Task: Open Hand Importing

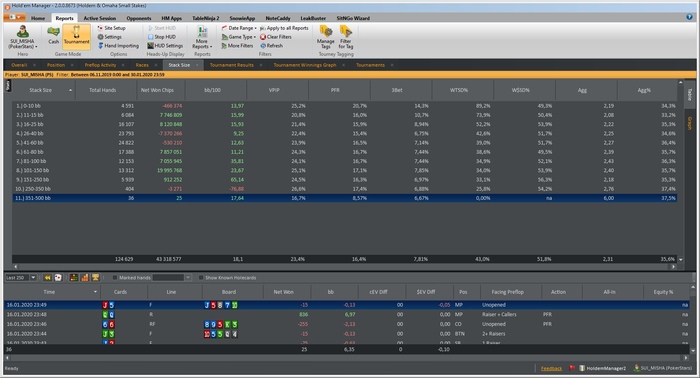Action: pyautogui.click(x=118, y=46)
